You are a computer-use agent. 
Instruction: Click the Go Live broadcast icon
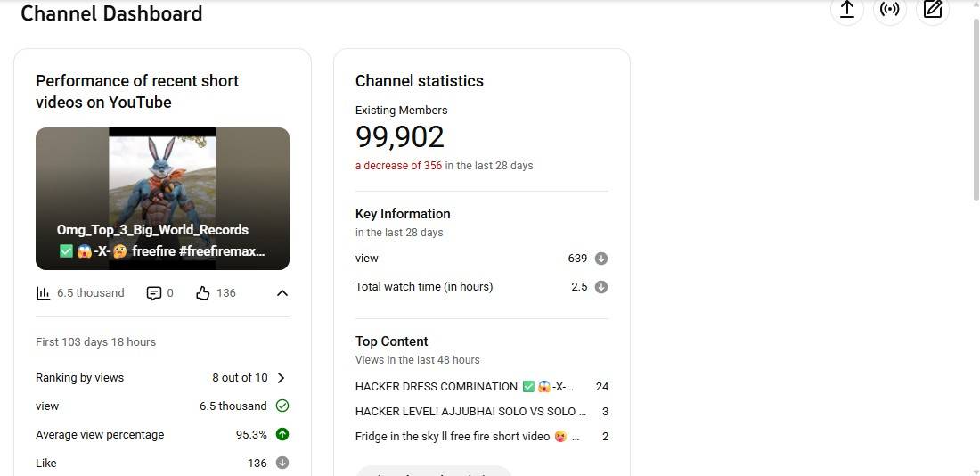(x=889, y=10)
